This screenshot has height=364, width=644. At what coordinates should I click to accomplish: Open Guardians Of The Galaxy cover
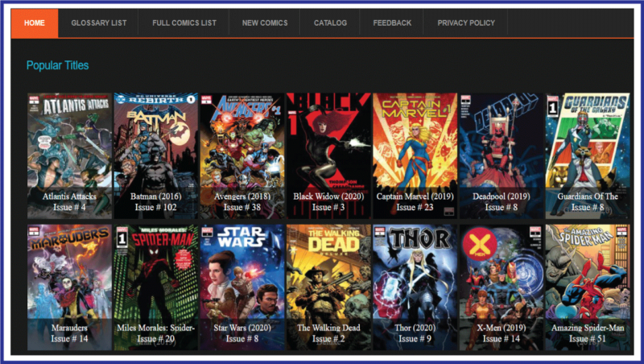[588, 155]
